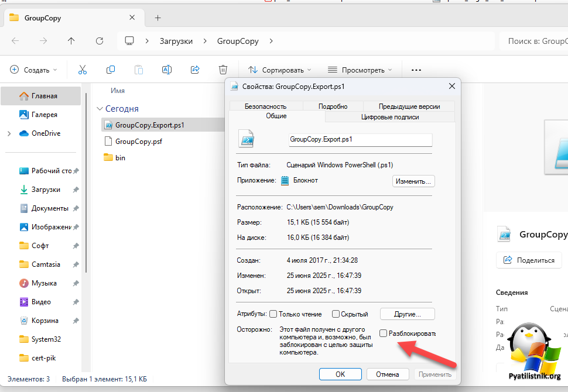Close the GroupCopy Explorer tab
The width and height of the screenshot is (568, 392).
click(132, 18)
